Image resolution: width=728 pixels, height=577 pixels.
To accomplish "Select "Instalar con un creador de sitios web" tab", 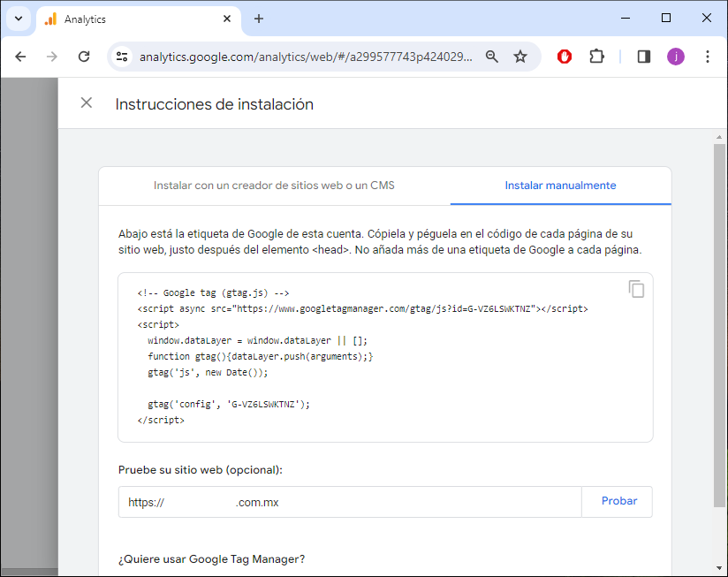I will click(x=274, y=186).
